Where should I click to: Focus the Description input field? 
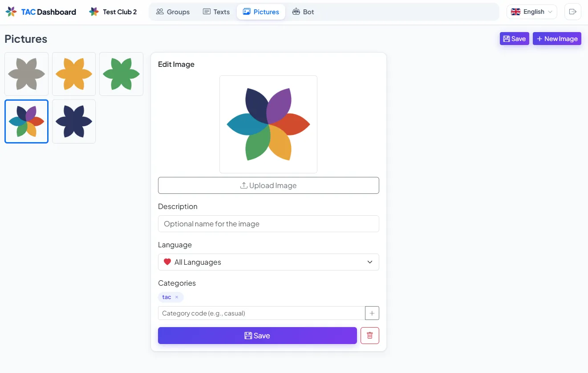(x=268, y=224)
